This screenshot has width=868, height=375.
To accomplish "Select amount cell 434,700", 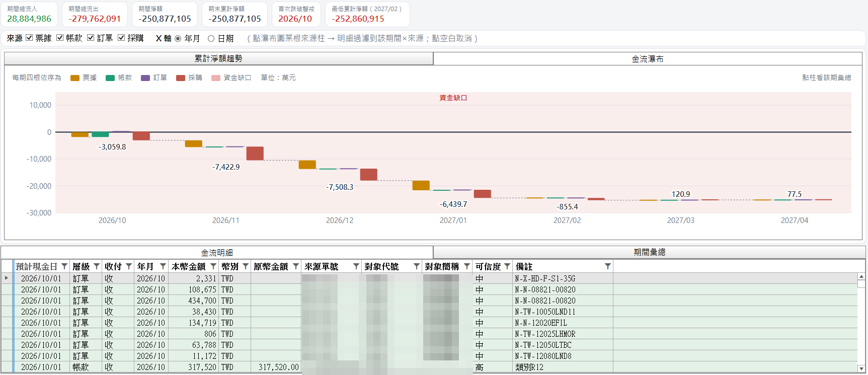I will tap(194, 301).
